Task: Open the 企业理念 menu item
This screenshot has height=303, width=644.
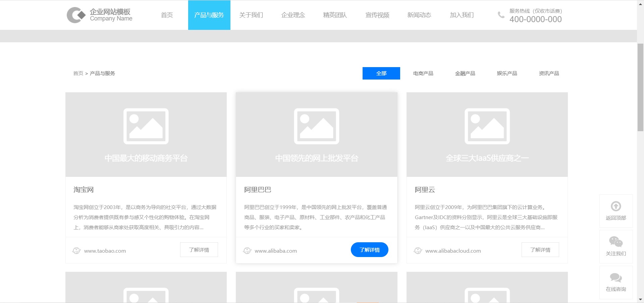Action: (x=293, y=15)
